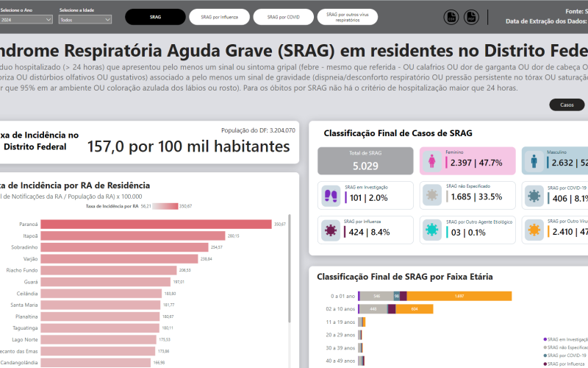Select the Paranoá bar in incidence chart

pos(156,224)
